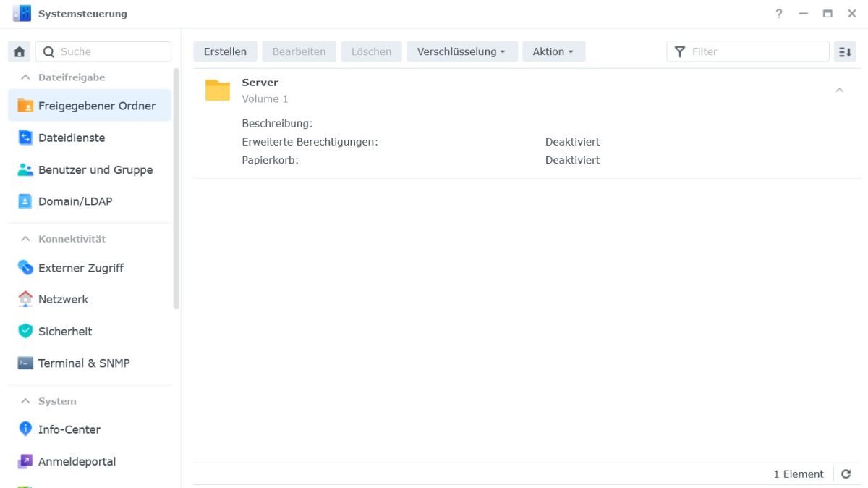
Task: Click the Systemsteuerung app icon in title bar
Action: pyautogui.click(x=22, y=13)
